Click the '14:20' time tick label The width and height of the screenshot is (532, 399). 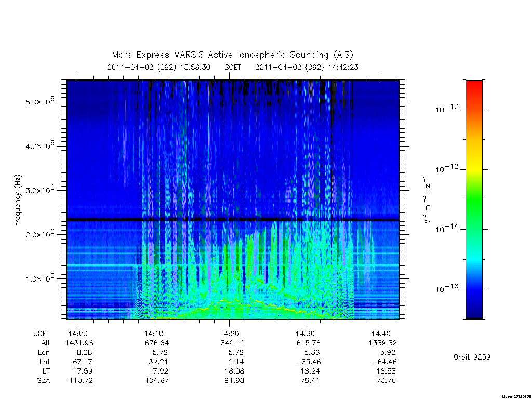point(229,334)
